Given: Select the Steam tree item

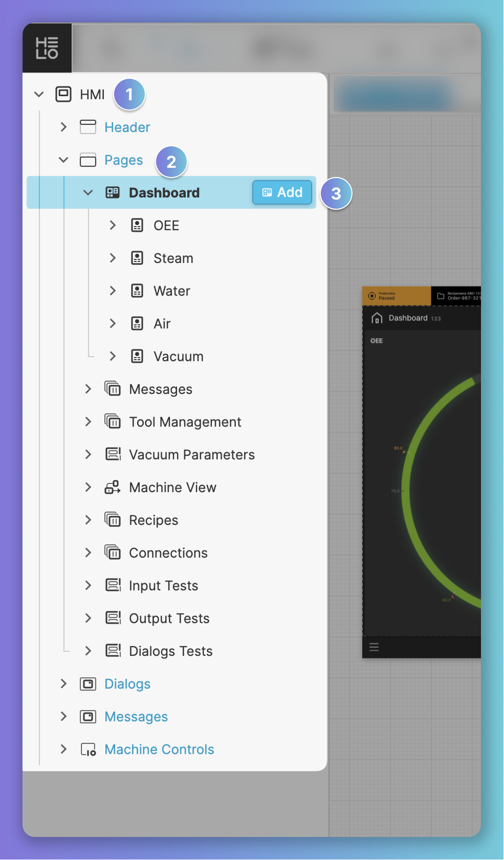Looking at the screenshot, I should (173, 258).
